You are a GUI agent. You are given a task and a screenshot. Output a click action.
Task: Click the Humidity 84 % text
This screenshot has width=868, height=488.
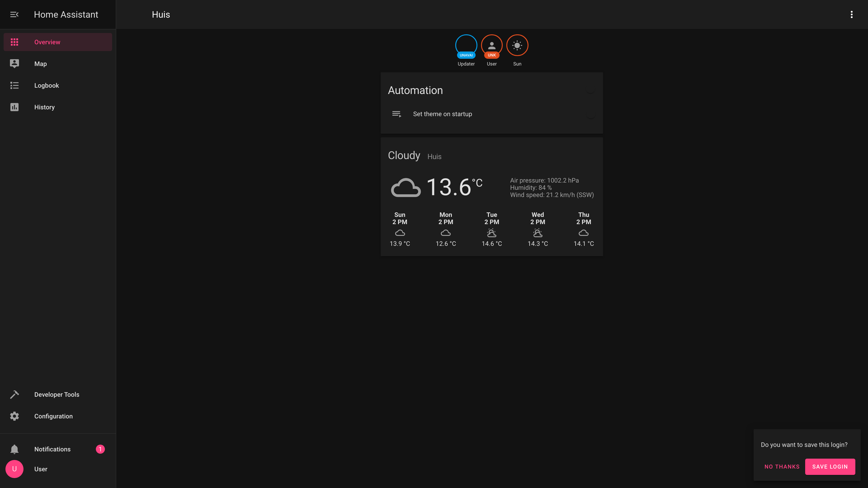pos(531,188)
